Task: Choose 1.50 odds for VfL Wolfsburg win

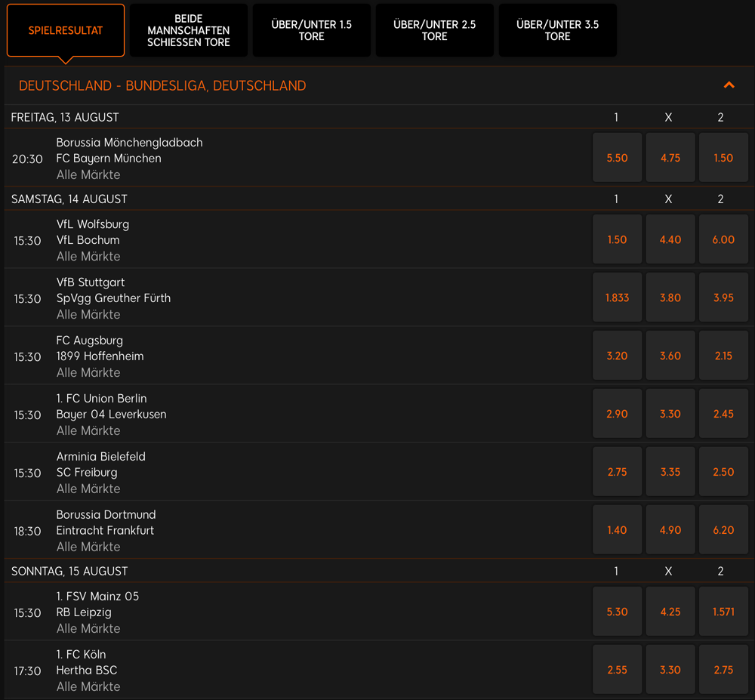Action: click(x=618, y=239)
